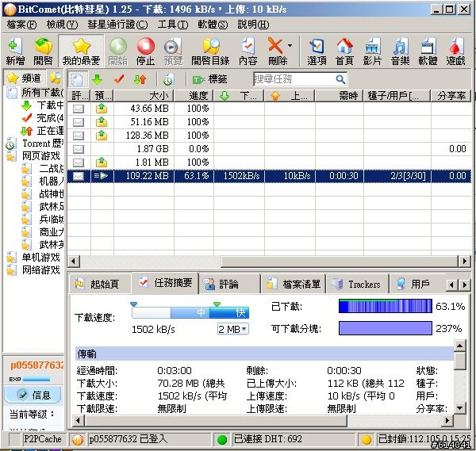Click the green DHT status icon
This screenshot has width=476, height=451.
(x=222, y=439)
